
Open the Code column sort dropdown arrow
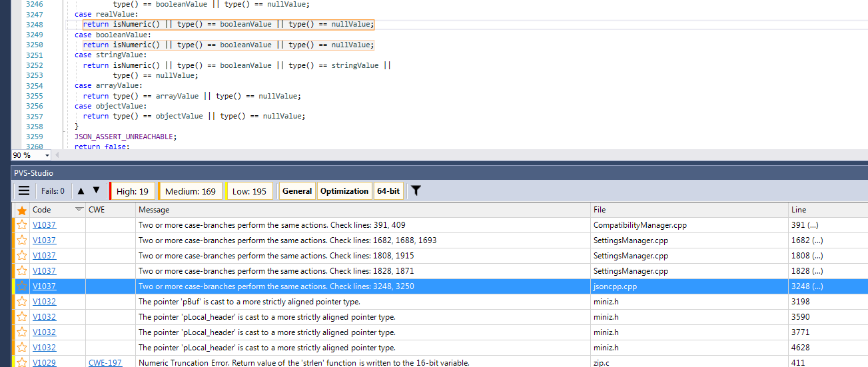click(79, 210)
